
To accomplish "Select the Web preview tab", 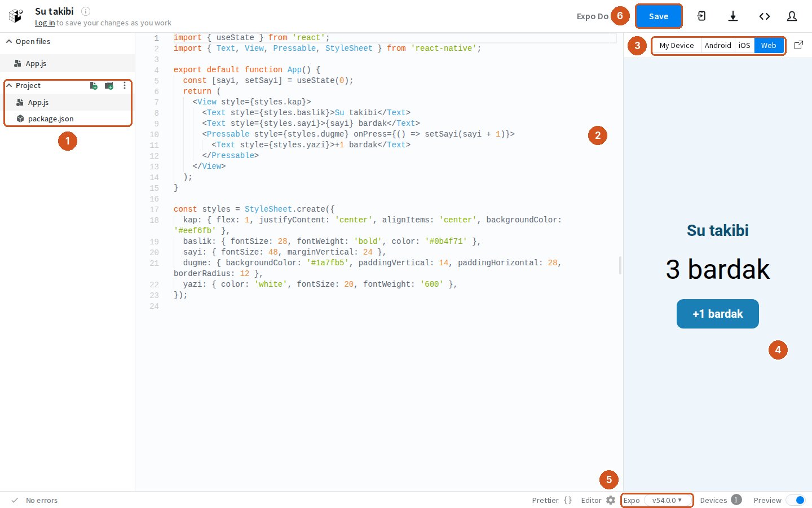I will [769, 46].
